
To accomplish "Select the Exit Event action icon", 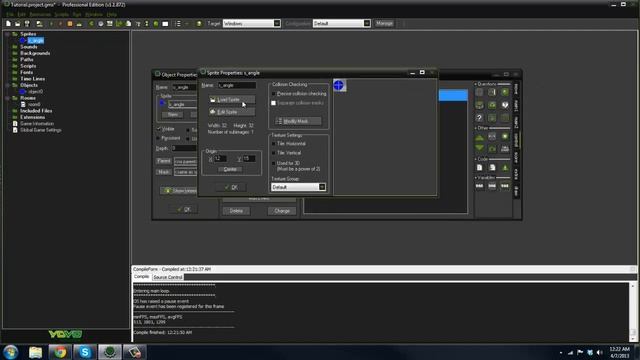I will [x=505, y=136].
